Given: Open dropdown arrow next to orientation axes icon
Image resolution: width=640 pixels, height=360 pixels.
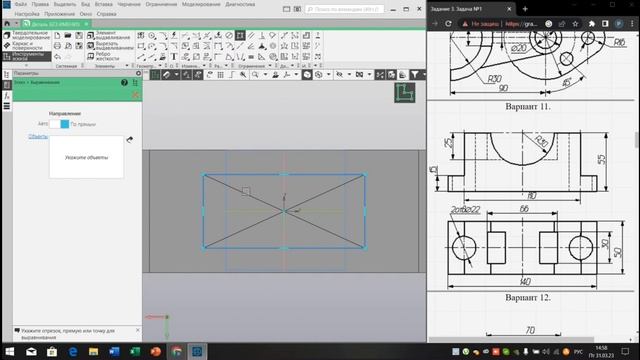Looking at the screenshot, I should click(x=296, y=75).
